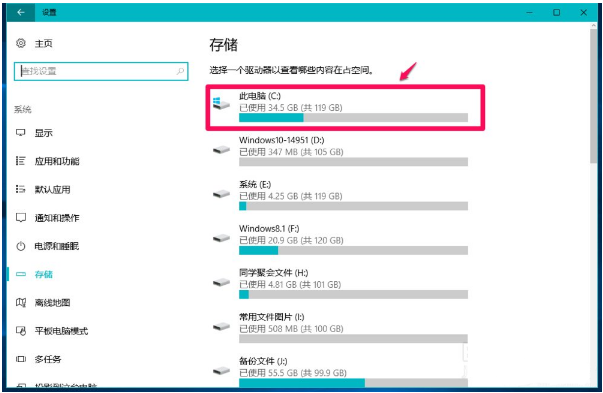Open the Windows8.1 (F:) drive
Viewport: 603px width, 393px height.
(340, 239)
